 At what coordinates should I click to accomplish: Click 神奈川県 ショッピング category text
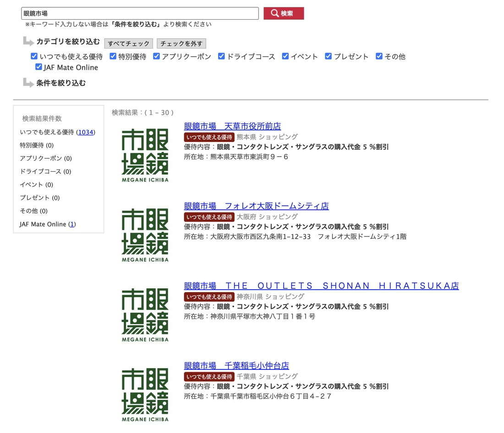[271, 297]
